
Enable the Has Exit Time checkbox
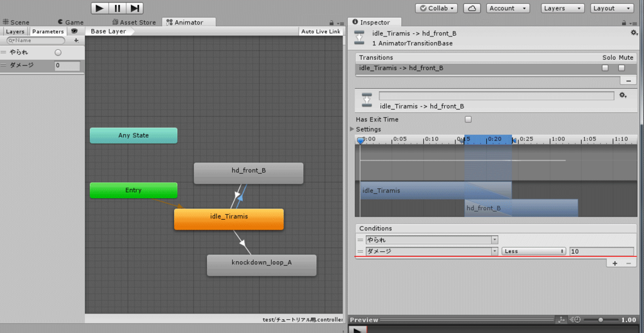pyautogui.click(x=468, y=120)
